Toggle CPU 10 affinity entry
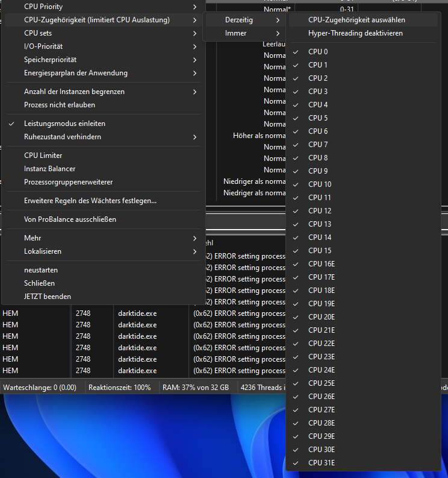 pos(363,184)
